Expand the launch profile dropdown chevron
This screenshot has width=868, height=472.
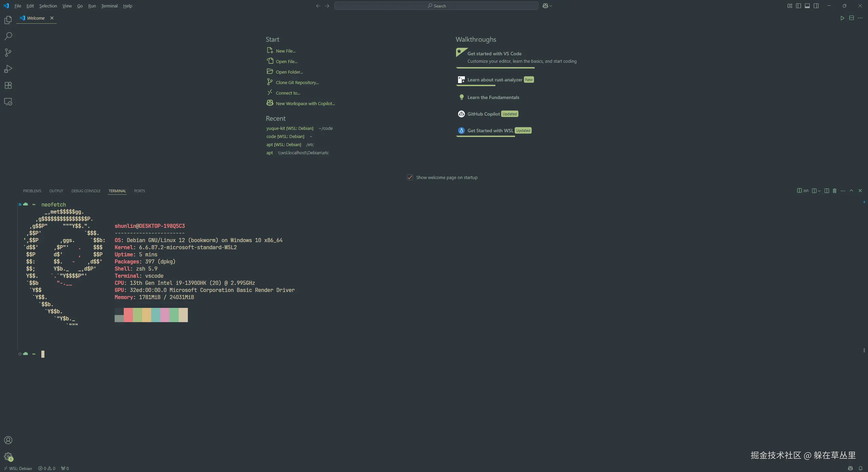click(x=819, y=191)
